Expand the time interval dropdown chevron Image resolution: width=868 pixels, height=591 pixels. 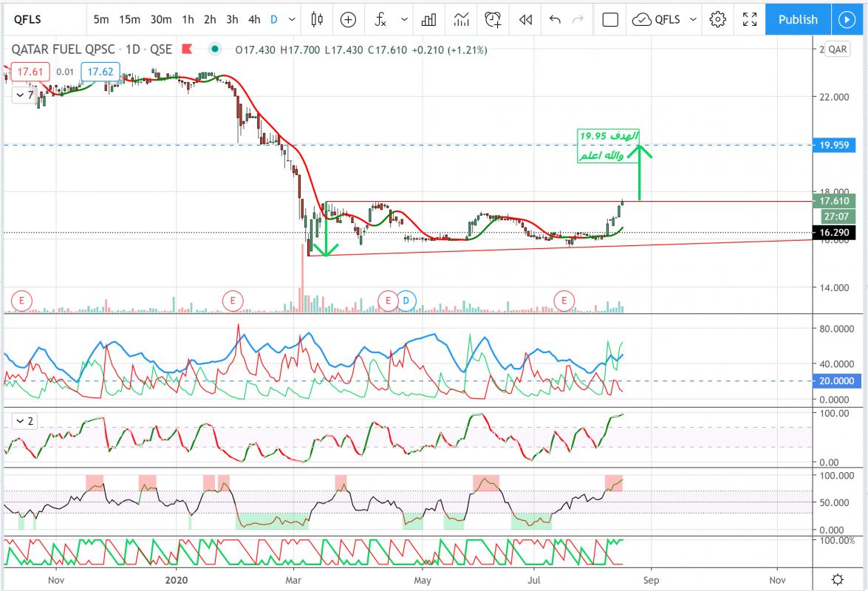(292, 19)
